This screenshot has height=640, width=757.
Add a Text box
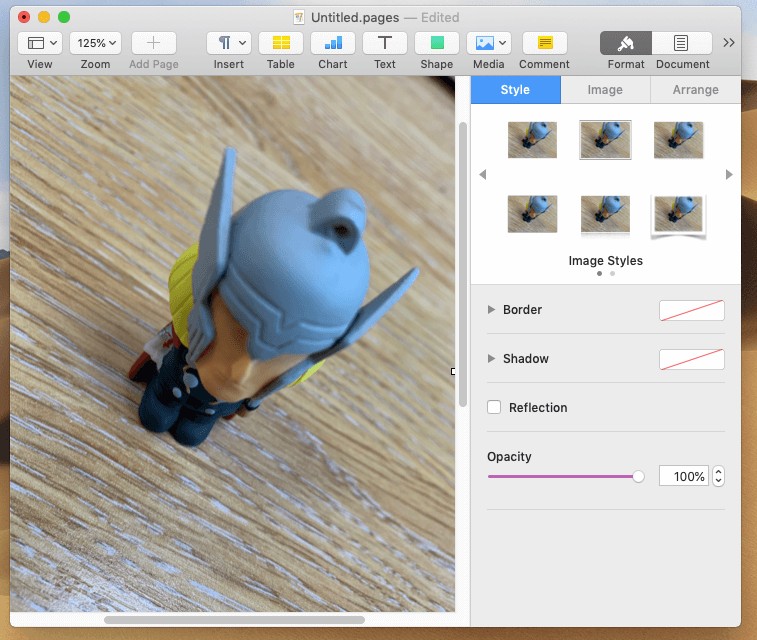(385, 43)
